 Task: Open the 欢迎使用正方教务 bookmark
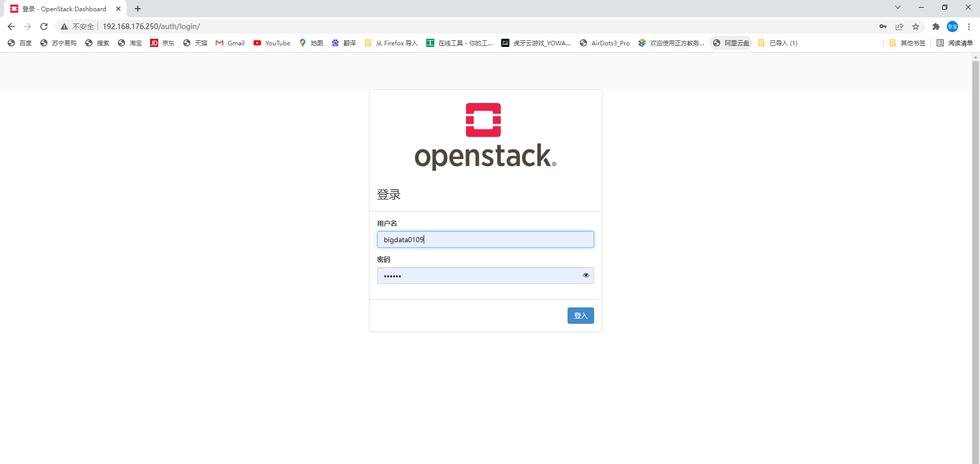coord(671,43)
